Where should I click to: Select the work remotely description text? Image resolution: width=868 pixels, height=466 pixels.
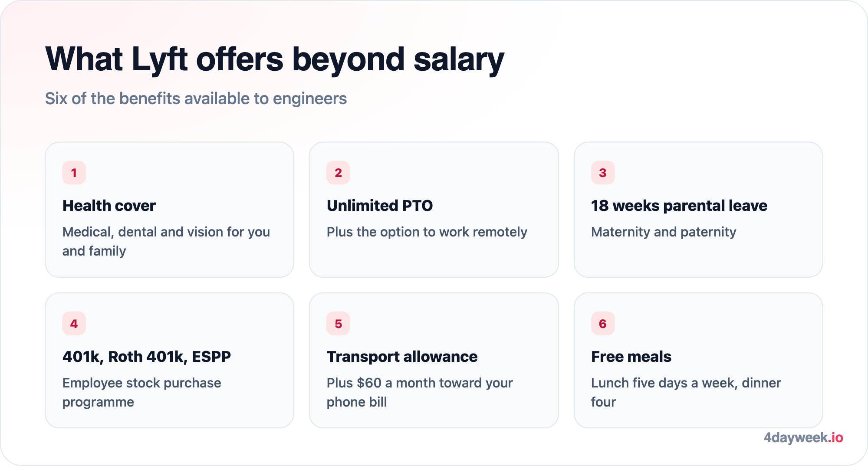[427, 232]
